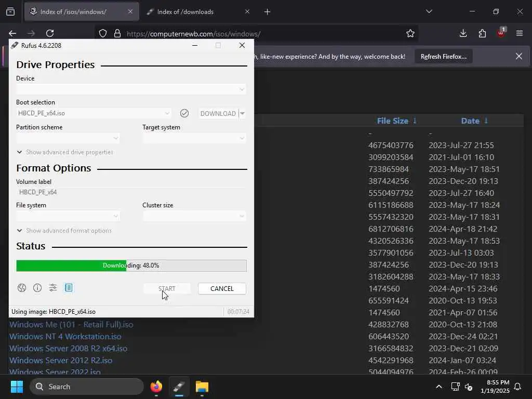Open the Boot selection dropdown
Image resolution: width=532 pixels, height=399 pixels.
pos(94,113)
